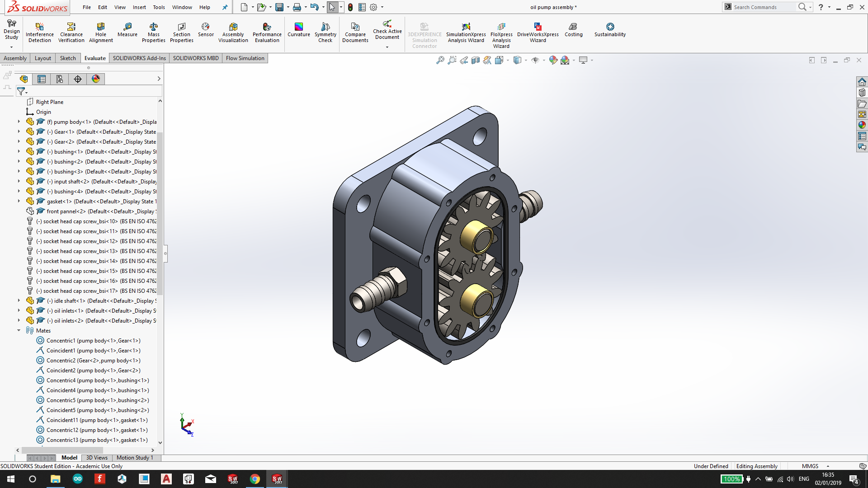The width and height of the screenshot is (868, 488).
Task: Launch Section Properties tool
Action: pos(182,32)
